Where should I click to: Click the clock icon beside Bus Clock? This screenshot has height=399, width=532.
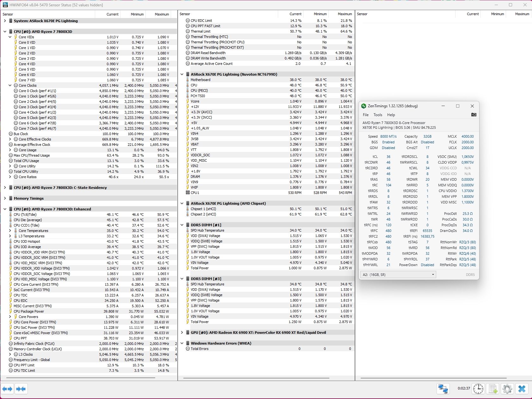pyautogui.click(x=11, y=134)
